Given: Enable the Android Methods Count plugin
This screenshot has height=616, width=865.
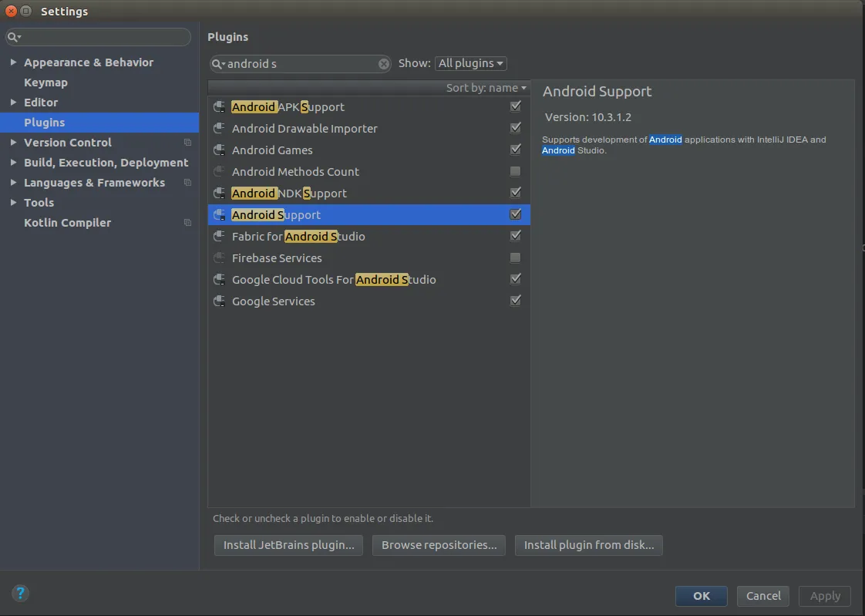Looking at the screenshot, I should coord(515,172).
